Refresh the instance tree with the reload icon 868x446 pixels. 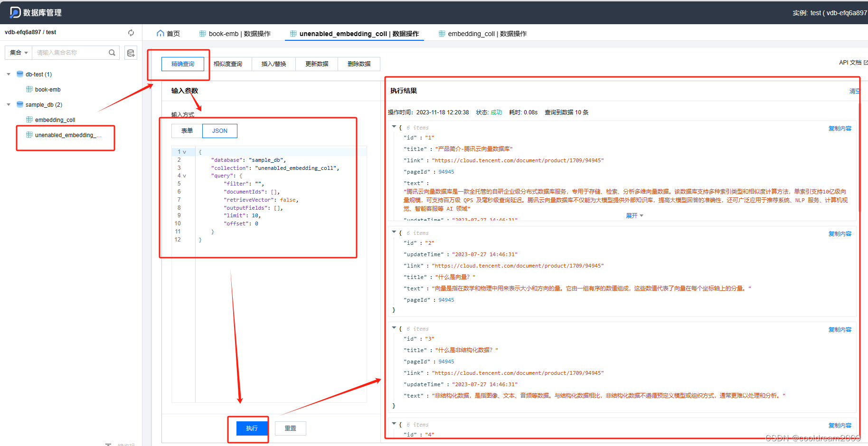tap(131, 33)
